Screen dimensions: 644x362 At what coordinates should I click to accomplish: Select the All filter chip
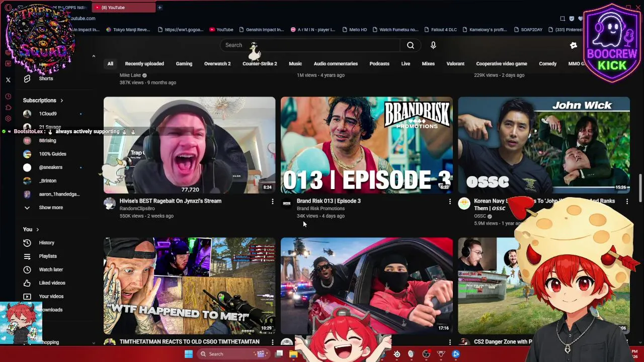tap(110, 64)
